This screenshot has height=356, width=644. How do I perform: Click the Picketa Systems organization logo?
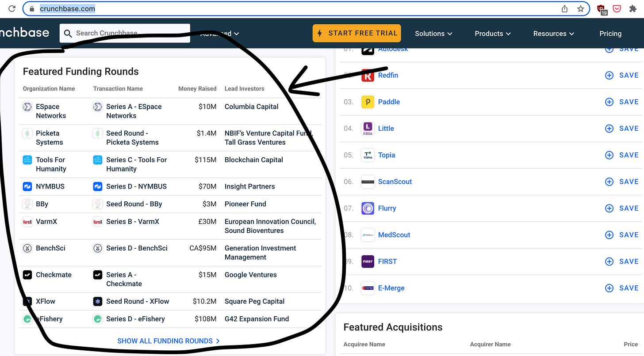[x=27, y=133]
